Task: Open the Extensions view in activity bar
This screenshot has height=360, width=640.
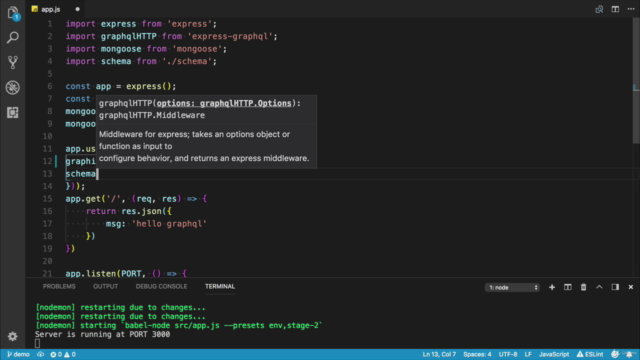Action: (13, 112)
